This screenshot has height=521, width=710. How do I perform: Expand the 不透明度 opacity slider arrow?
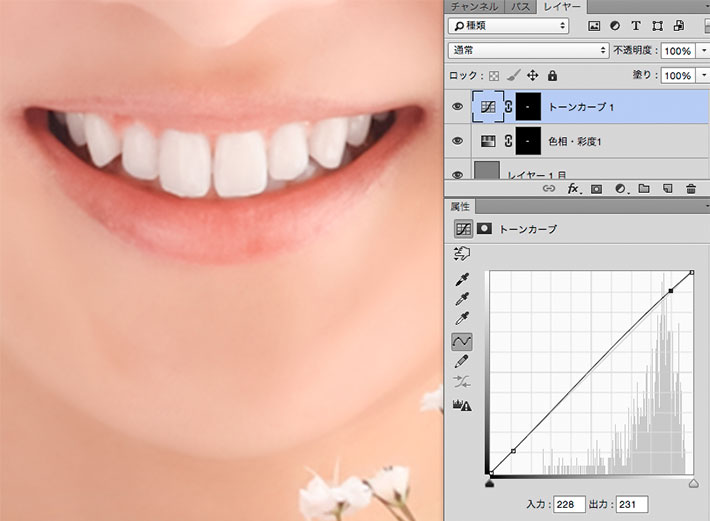(702, 50)
